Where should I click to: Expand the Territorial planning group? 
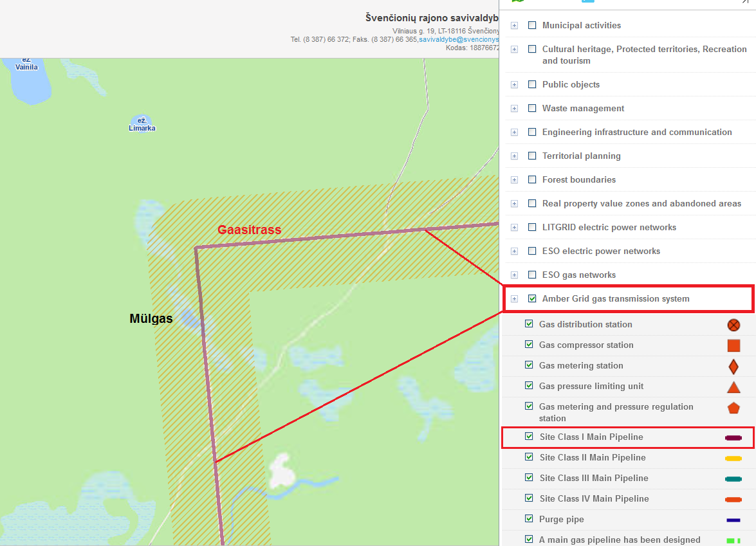[x=514, y=156]
